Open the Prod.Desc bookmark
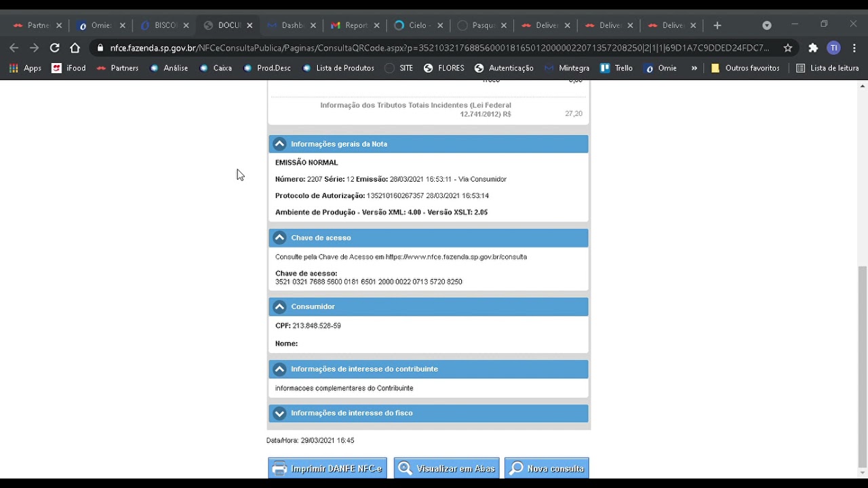The height and width of the screenshot is (488, 868). (x=267, y=68)
